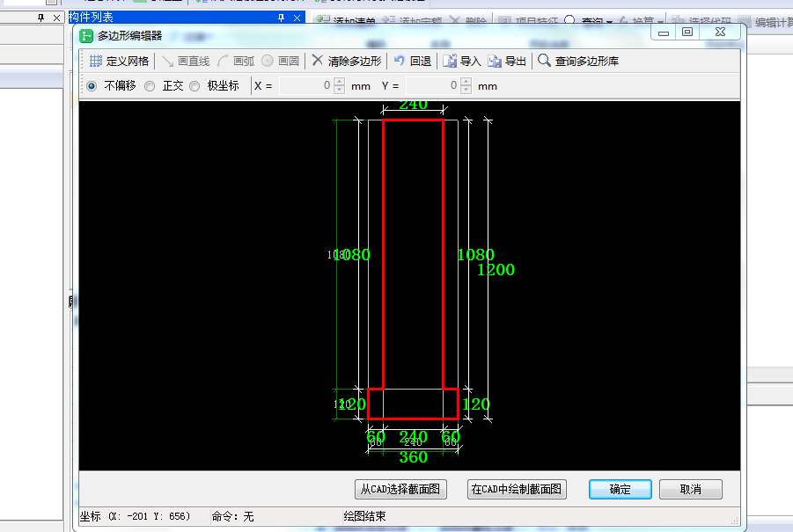Select the 画弧 arc drawing tool

pos(236,62)
